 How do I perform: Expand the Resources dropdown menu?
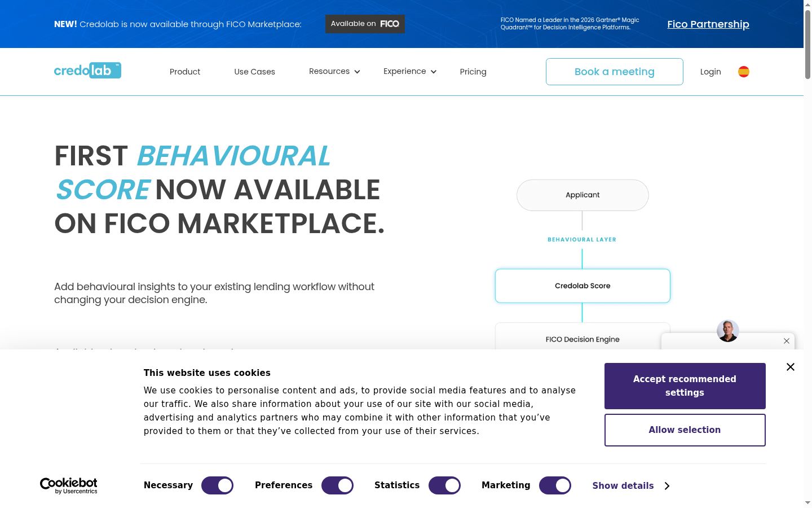[334, 71]
